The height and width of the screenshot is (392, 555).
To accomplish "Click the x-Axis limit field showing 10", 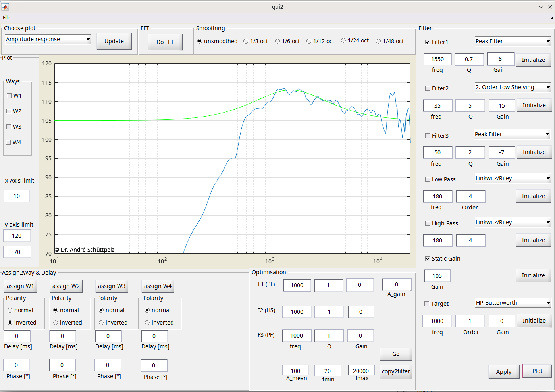I will [17, 196].
